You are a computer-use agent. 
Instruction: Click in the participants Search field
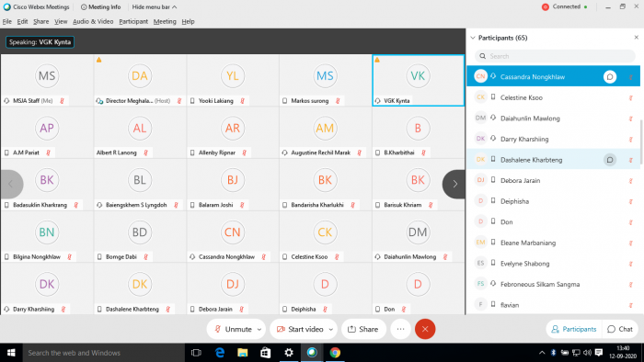pyautogui.click(x=555, y=56)
